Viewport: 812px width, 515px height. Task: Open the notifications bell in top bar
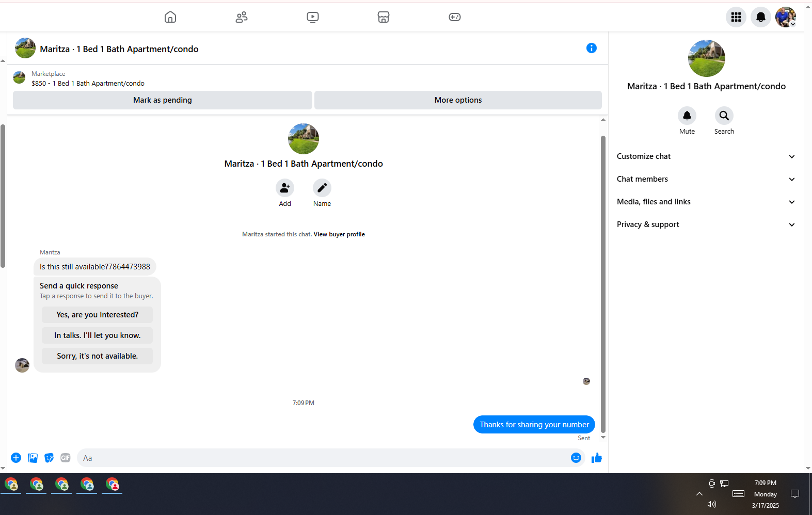click(x=761, y=17)
